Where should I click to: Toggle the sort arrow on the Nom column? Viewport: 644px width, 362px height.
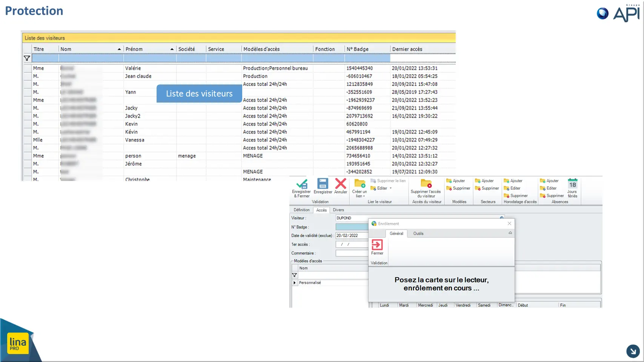point(119,49)
